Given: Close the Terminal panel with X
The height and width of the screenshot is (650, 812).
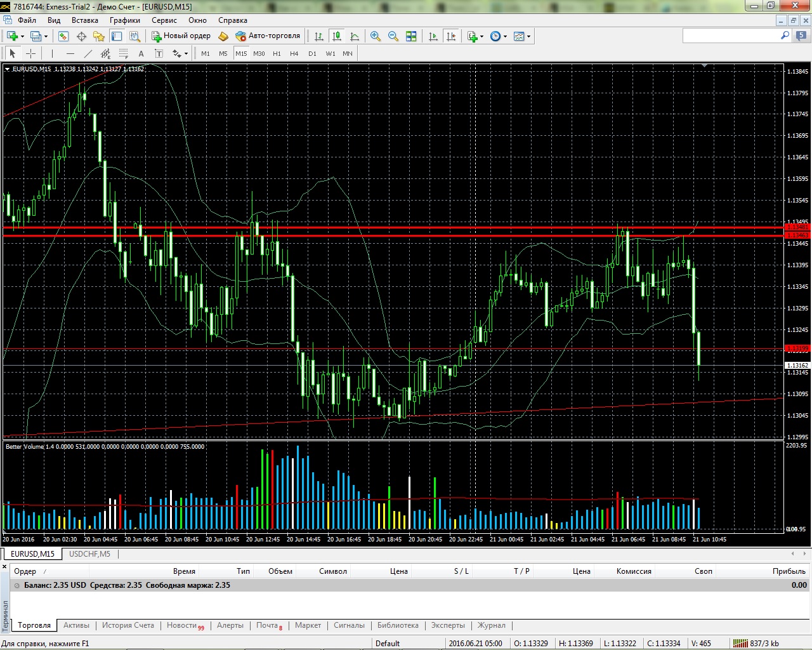Looking at the screenshot, I should click(4, 566).
